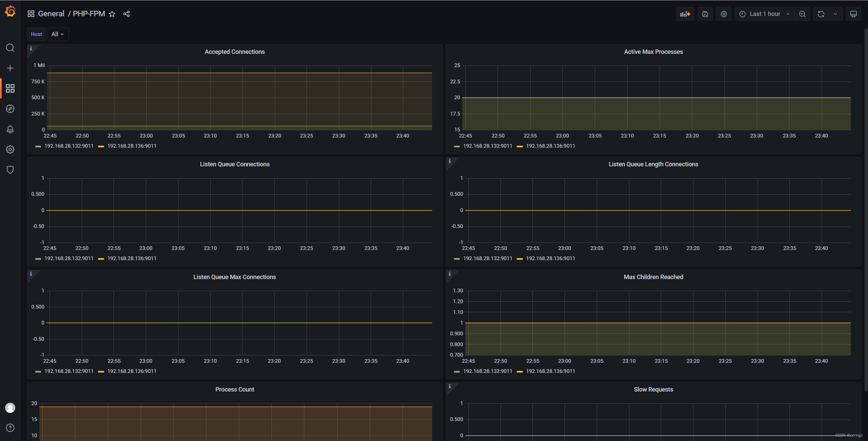Enable cycle view mode with the monitor icon
The height and width of the screenshot is (441, 868).
854,14
